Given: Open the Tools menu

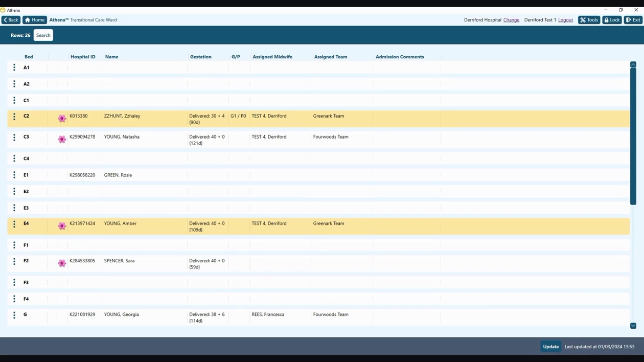Looking at the screenshot, I should 589,20.
